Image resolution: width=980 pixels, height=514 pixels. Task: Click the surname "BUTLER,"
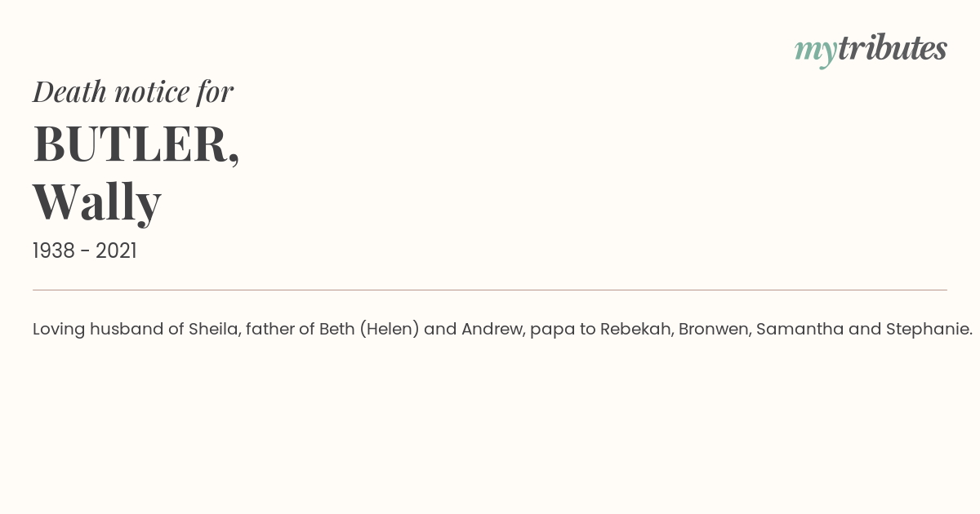136,144
